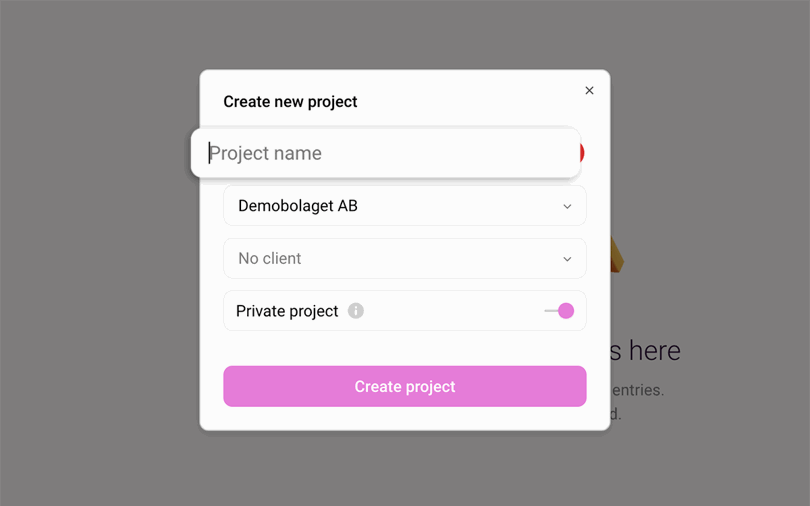The image size is (810, 506).
Task: Click the chevron in No client field
Action: coord(567,259)
